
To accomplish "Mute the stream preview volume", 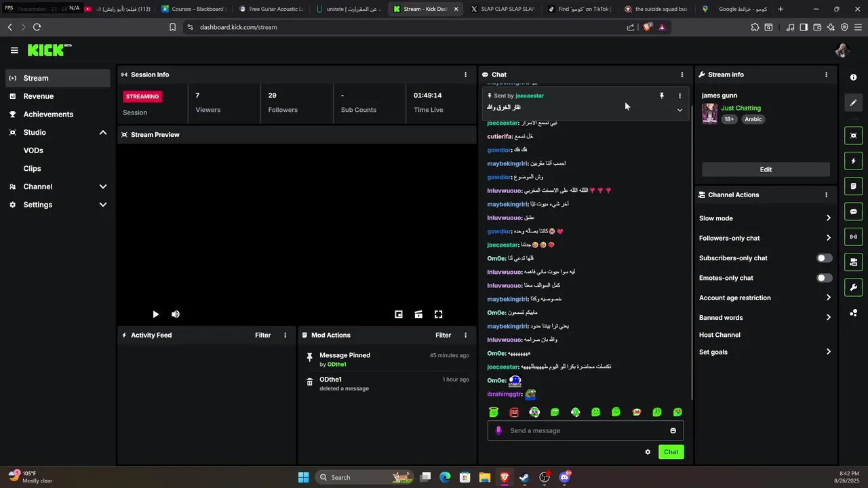I will (x=176, y=314).
